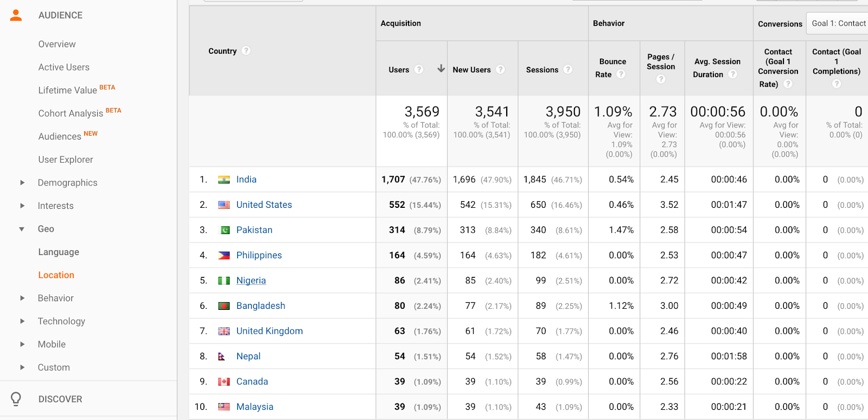This screenshot has width=868, height=420.
Task: Open help icon beside Users column
Action: click(419, 69)
